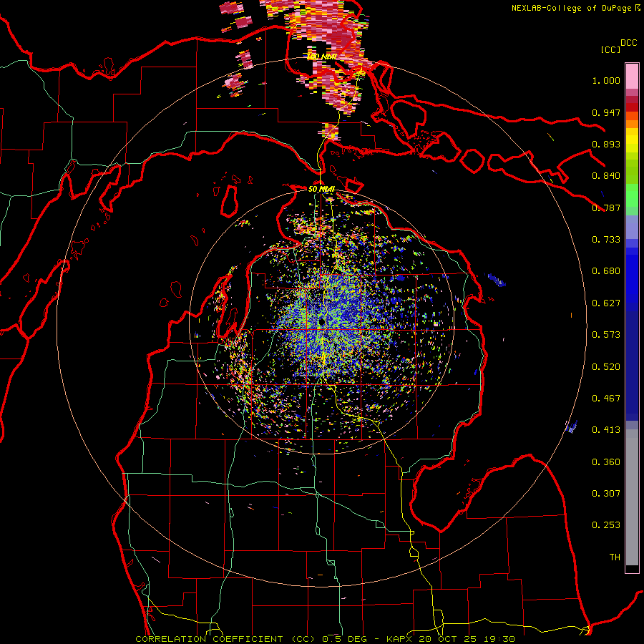Click the TH threshold label
644x644 pixels.
pos(615,557)
